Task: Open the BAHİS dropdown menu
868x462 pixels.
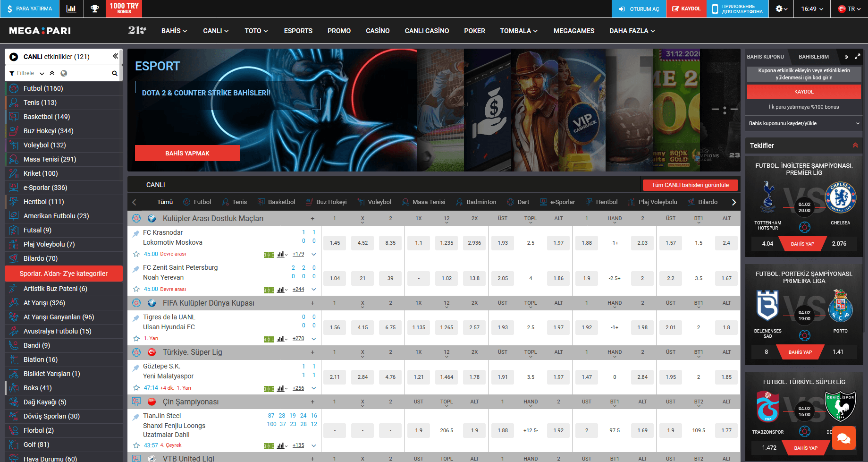Action: point(174,31)
